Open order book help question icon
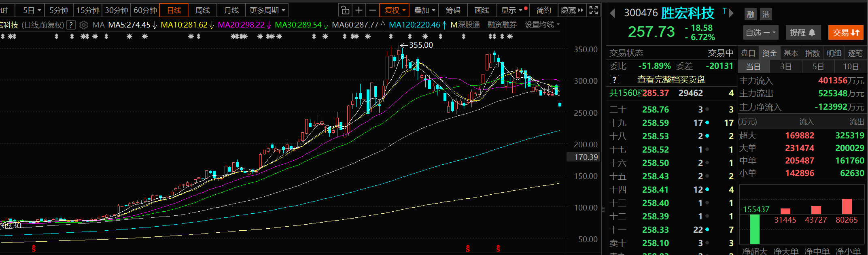Image resolution: width=868 pixels, height=255 pixels. (614, 80)
